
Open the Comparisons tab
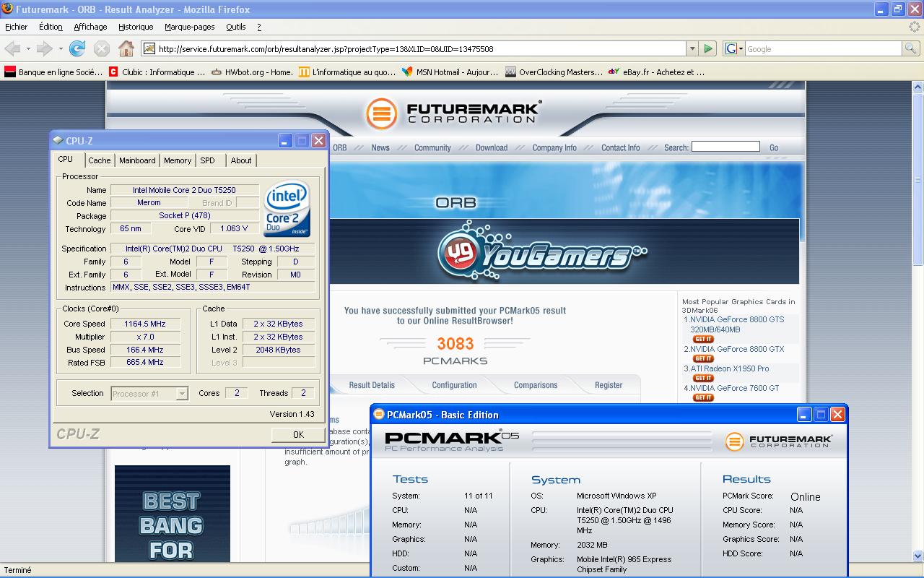[536, 385]
